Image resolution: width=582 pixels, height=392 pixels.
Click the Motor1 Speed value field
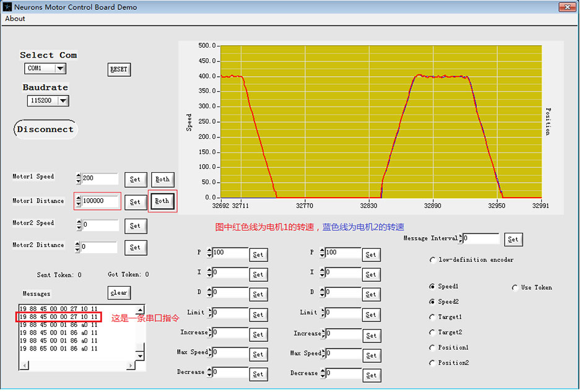tap(100, 178)
